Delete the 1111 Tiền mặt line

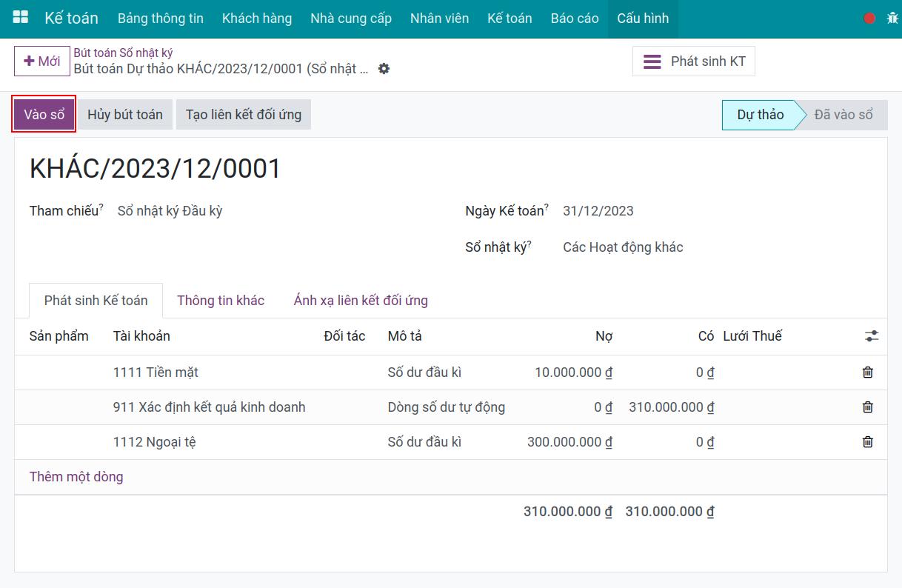(x=868, y=372)
